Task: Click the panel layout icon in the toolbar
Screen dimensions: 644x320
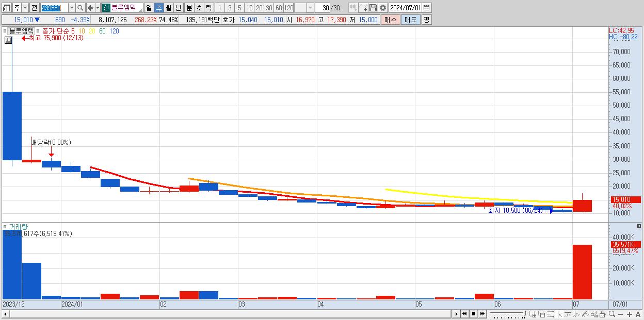Action: 7,8
